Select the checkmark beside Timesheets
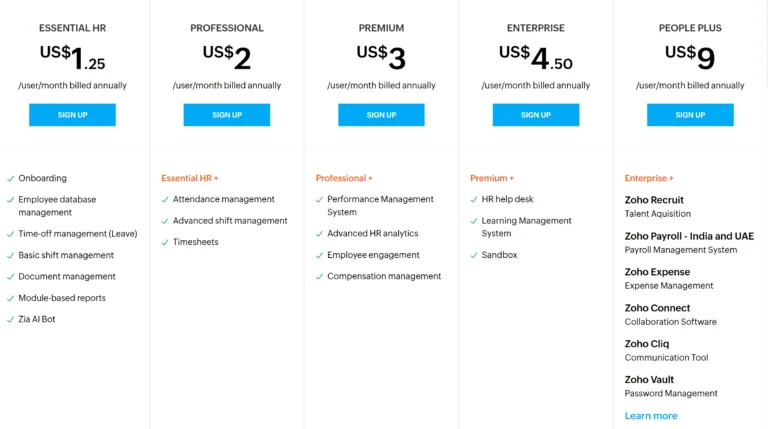 pyautogui.click(x=164, y=242)
